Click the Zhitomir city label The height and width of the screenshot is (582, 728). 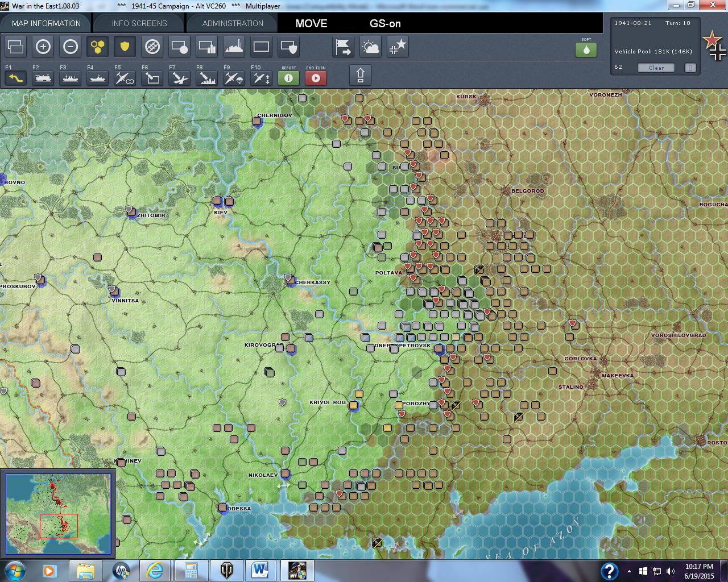coord(151,215)
